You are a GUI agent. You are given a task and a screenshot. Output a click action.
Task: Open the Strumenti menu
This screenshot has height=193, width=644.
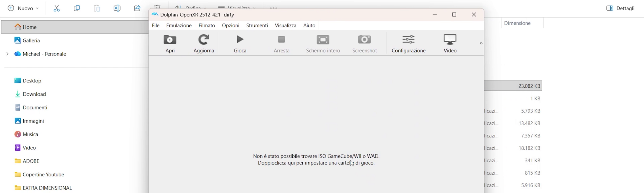(257, 25)
